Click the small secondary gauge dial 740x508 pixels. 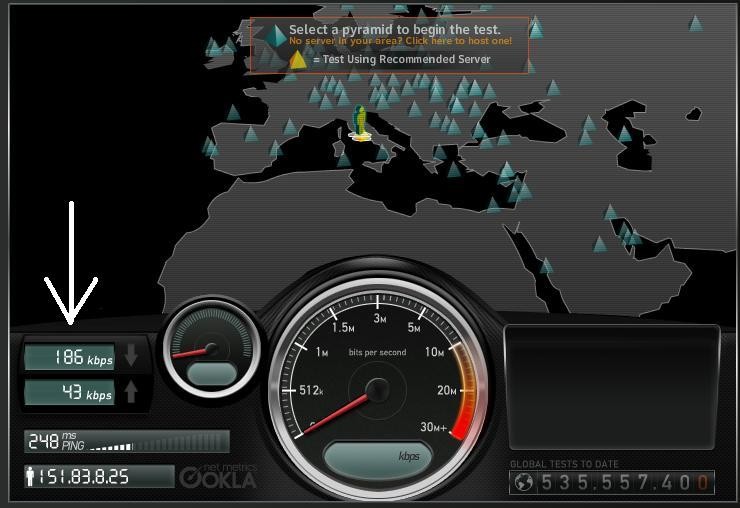point(212,347)
